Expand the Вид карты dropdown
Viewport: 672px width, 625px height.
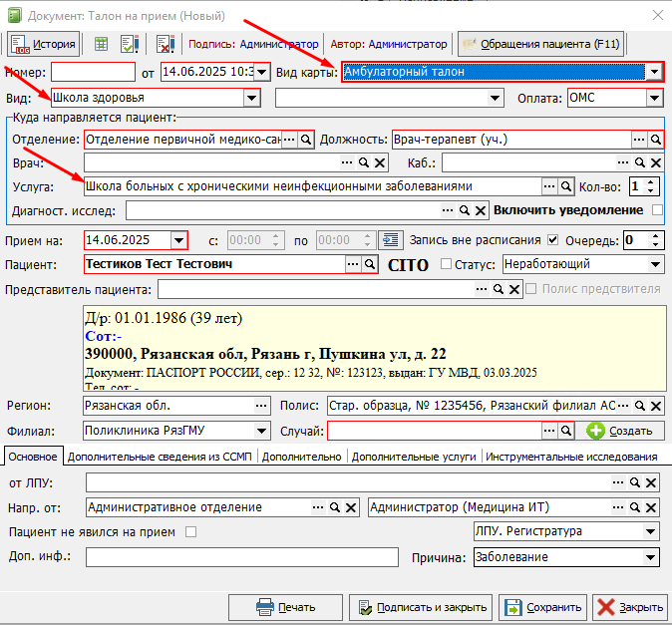coord(654,72)
